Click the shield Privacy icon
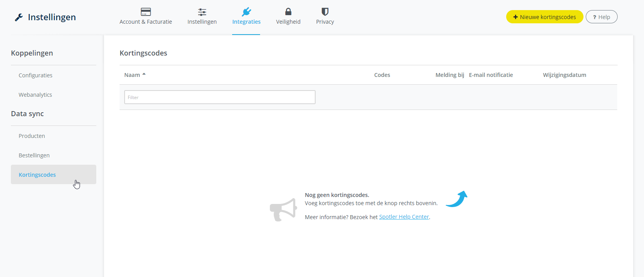 tap(325, 12)
